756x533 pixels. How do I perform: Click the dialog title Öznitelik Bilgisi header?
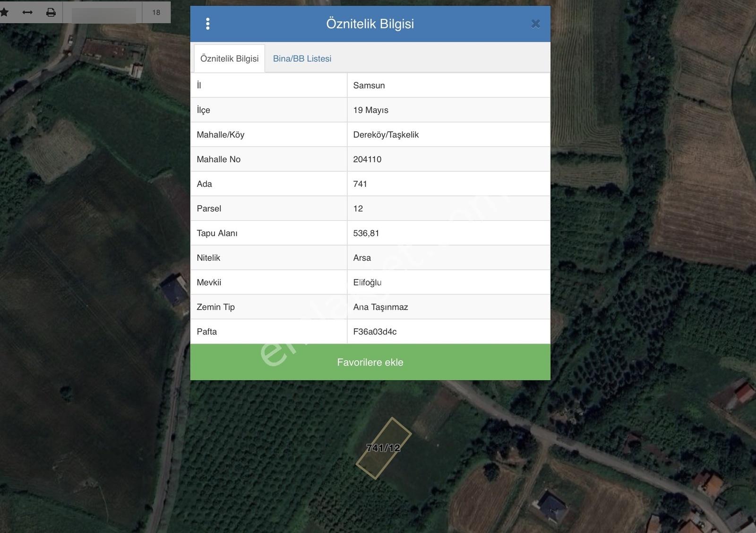(370, 24)
